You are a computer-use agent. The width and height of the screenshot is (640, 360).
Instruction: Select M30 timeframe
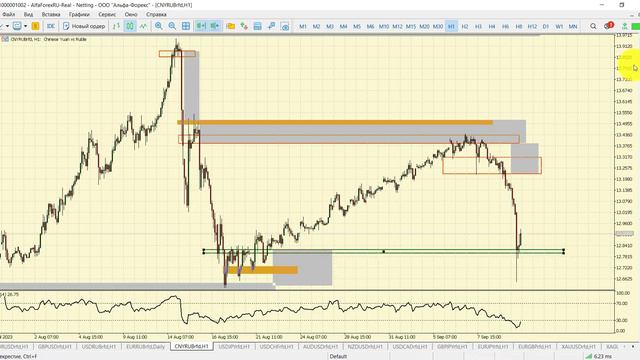pos(438,26)
